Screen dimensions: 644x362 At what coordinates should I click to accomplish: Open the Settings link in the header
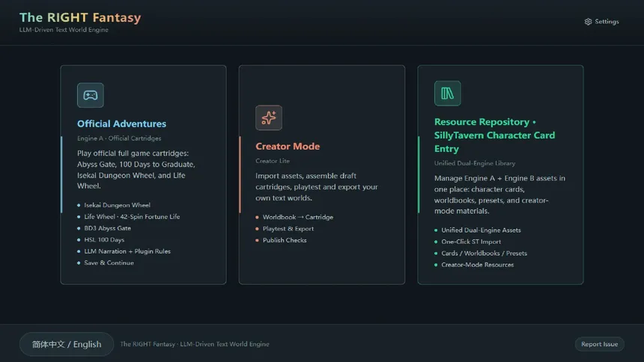[x=602, y=22]
